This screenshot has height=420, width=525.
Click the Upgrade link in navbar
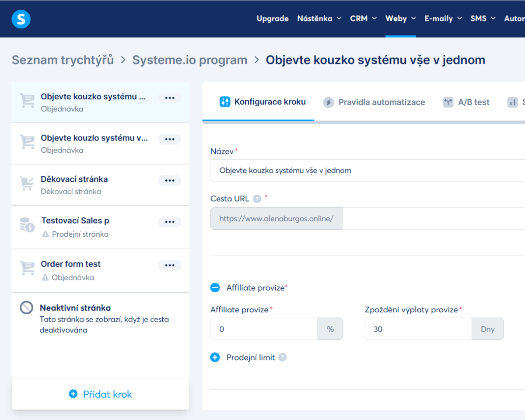(272, 18)
